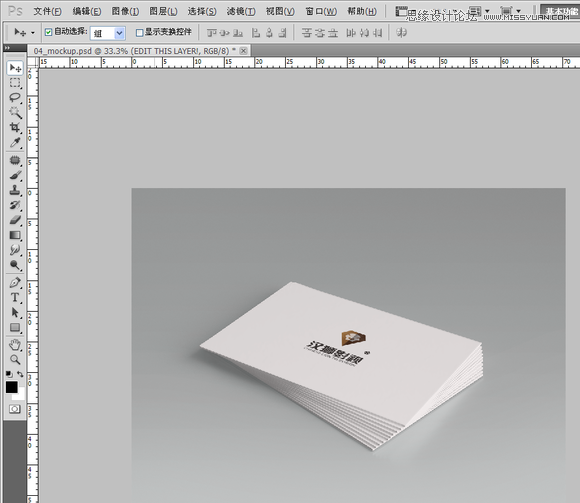Select the Clone Stamp tool
The width and height of the screenshot is (580, 503).
15,190
